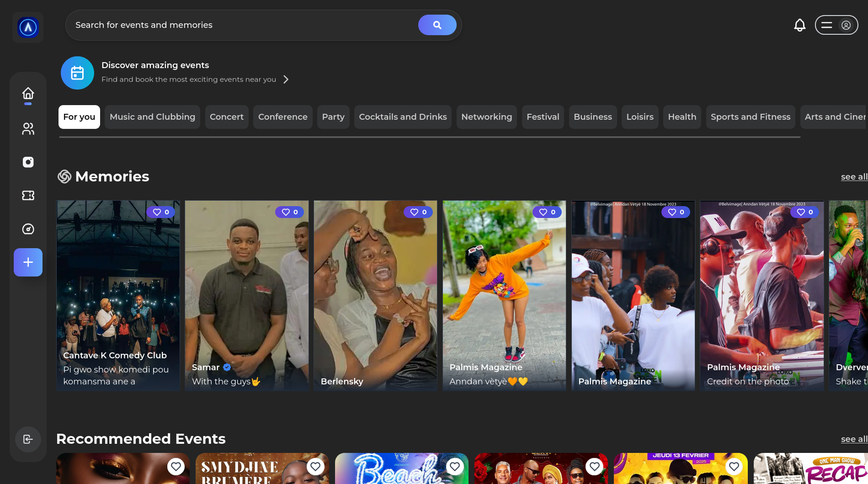
Task: Open Cocktails and Drinks tab
Action: click(x=403, y=117)
